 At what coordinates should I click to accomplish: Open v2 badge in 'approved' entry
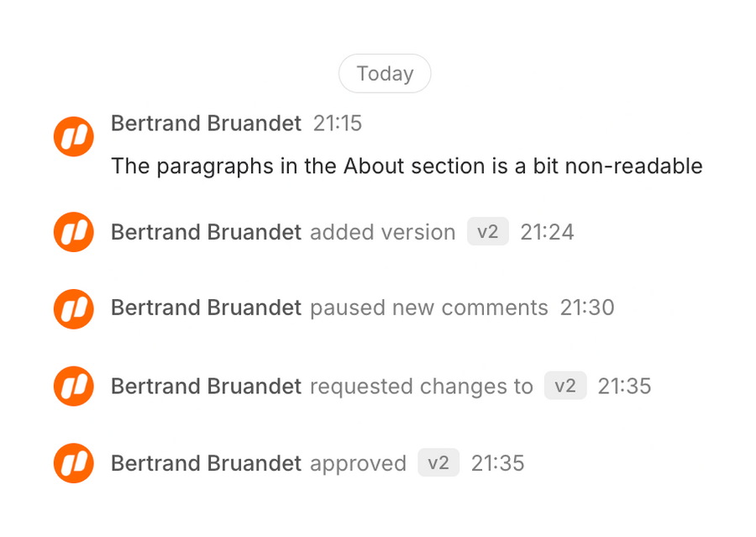438,463
